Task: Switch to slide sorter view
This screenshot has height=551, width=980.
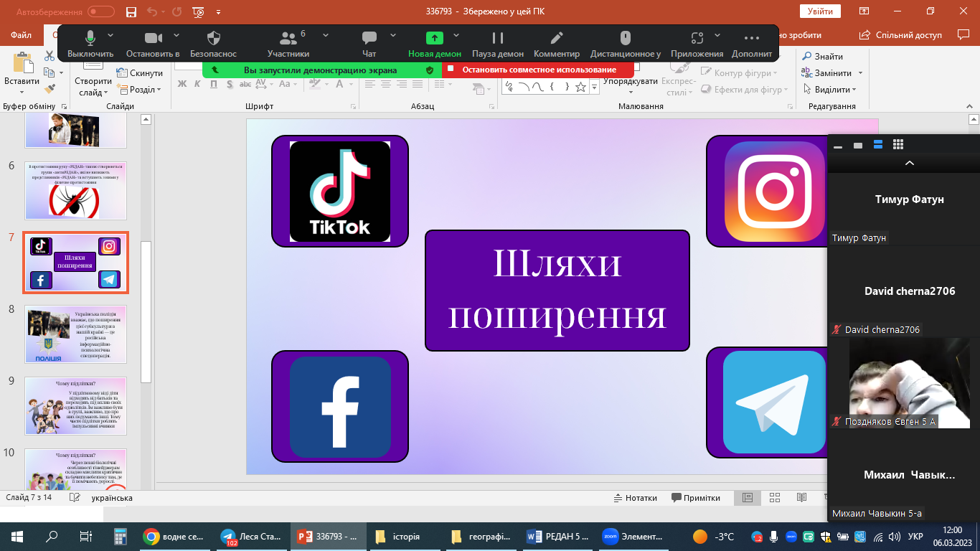Action: tap(775, 498)
